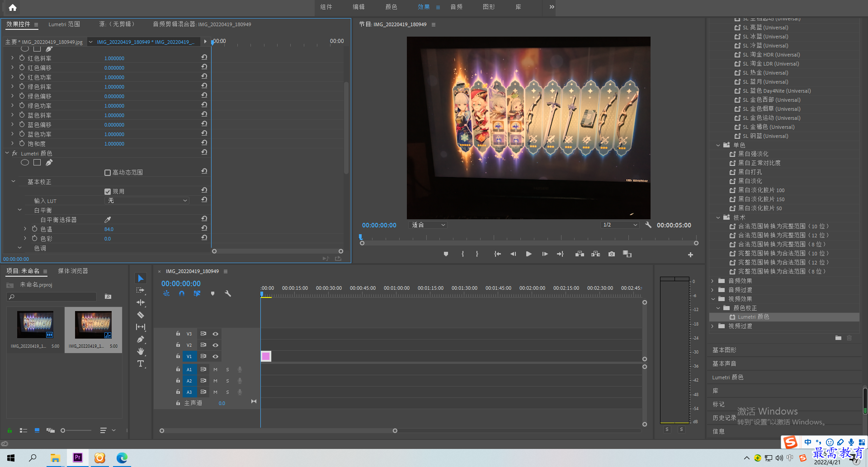The image size is (868, 467).
Task: Reset 红色斜率 parameter
Action: 204,57
